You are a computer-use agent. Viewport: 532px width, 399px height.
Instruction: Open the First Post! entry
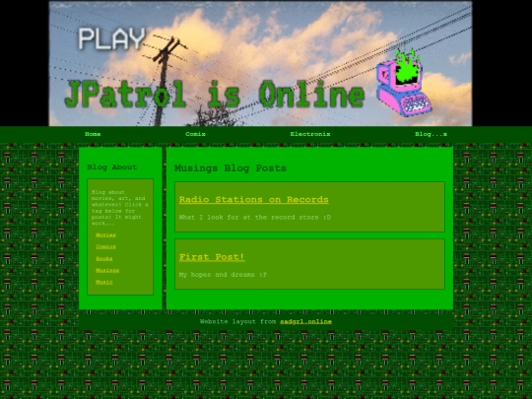click(212, 257)
